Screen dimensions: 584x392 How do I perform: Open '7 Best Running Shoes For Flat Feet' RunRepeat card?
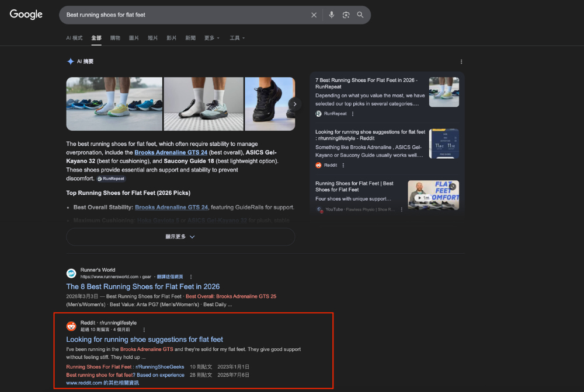point(367,83)
